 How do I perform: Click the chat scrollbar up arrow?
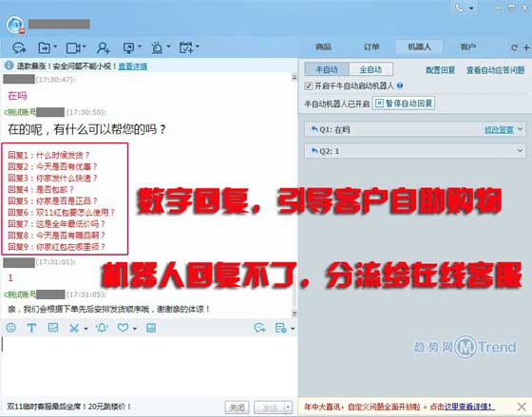pyautogui.click(x=294, y=78)
